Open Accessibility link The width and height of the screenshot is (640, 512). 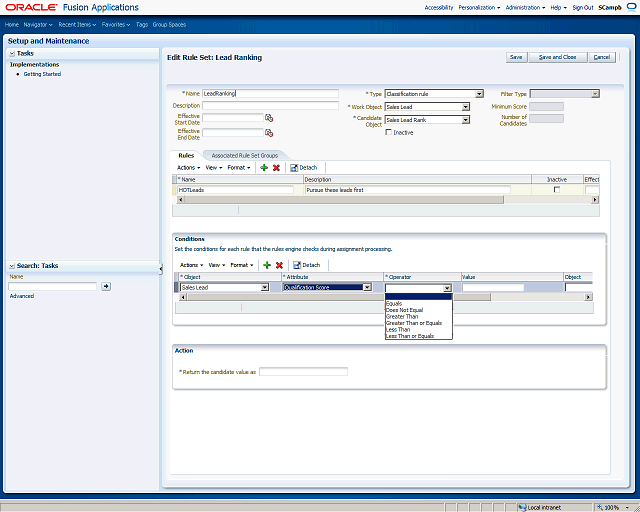coord(439,8)
